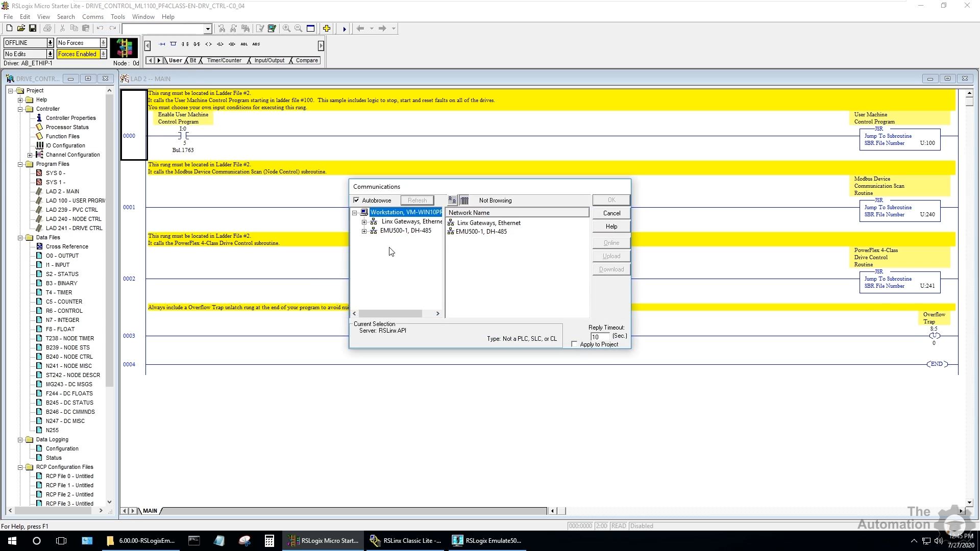Open the No Forces dropdown
This screenshot has height=551, width=980.
point(103,43)
